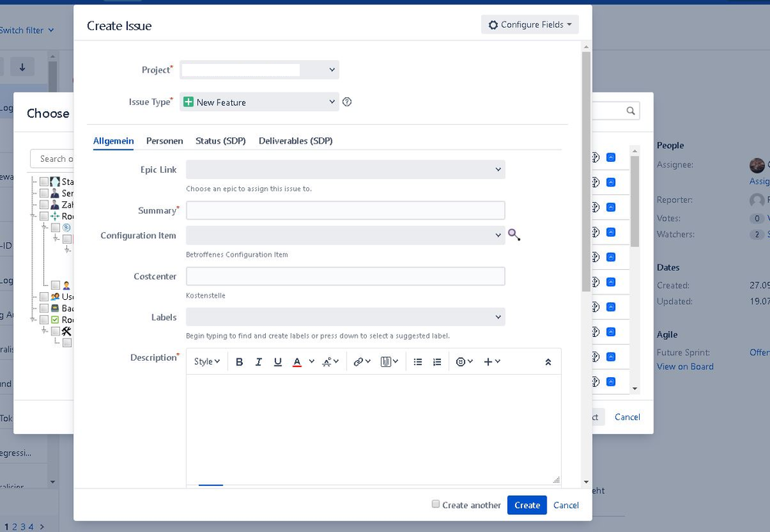
Task: Click the teal arrows icon in the tree
Action: 55,216
